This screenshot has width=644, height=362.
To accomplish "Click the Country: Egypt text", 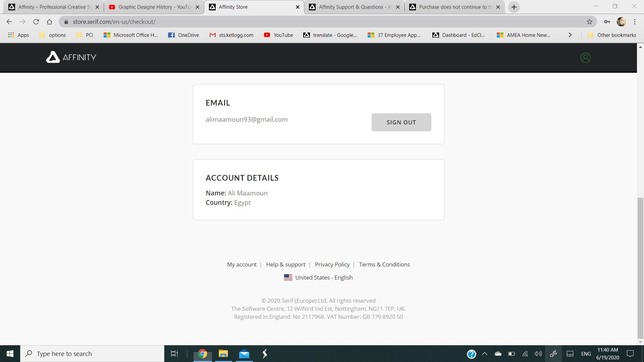I will 228,202.
